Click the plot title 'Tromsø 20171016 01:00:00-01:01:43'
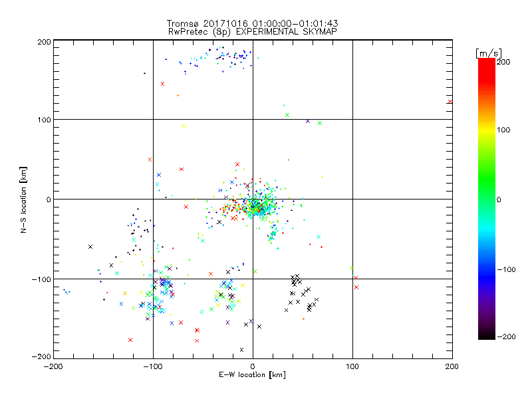This screenshot has height=399, width=532. [x=252, y=23]
